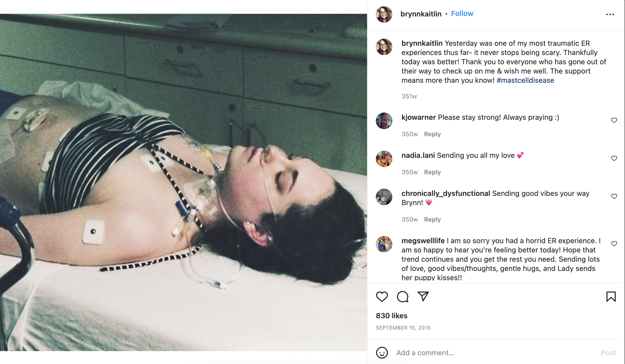The image size is (625, 364).
Task: Open the emoji picker smiley icon
Action: [x=382, y=353]
